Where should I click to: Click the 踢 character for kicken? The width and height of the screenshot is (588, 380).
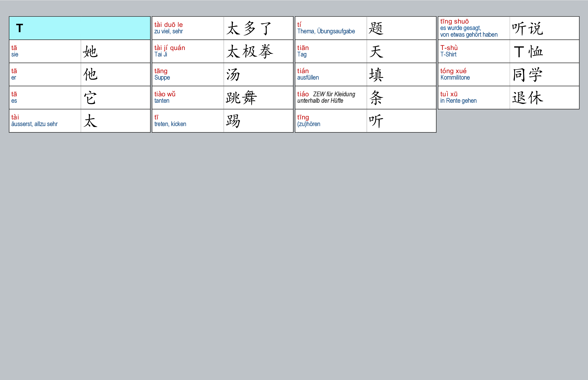pos(233,121)
